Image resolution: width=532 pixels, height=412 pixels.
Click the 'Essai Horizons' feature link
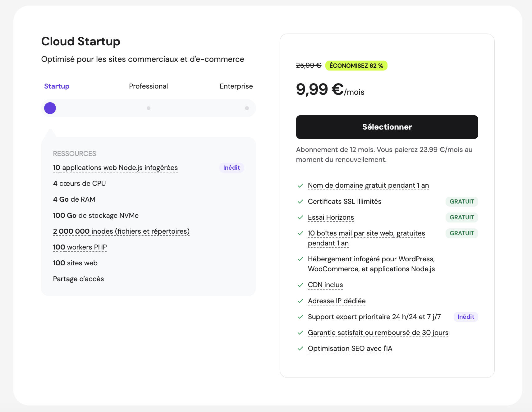click(331, 217)
